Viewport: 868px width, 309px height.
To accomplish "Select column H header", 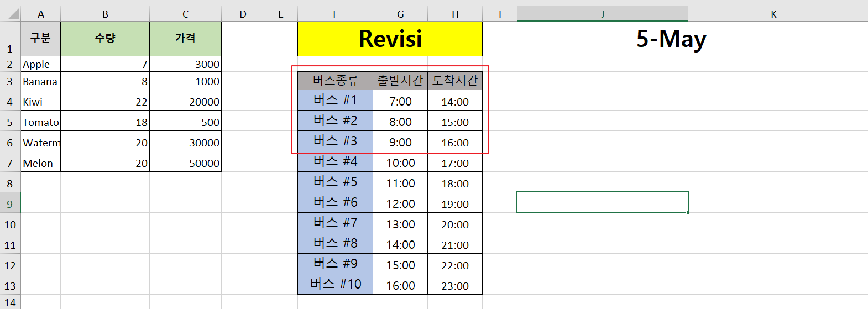I will tap(455, 14).
